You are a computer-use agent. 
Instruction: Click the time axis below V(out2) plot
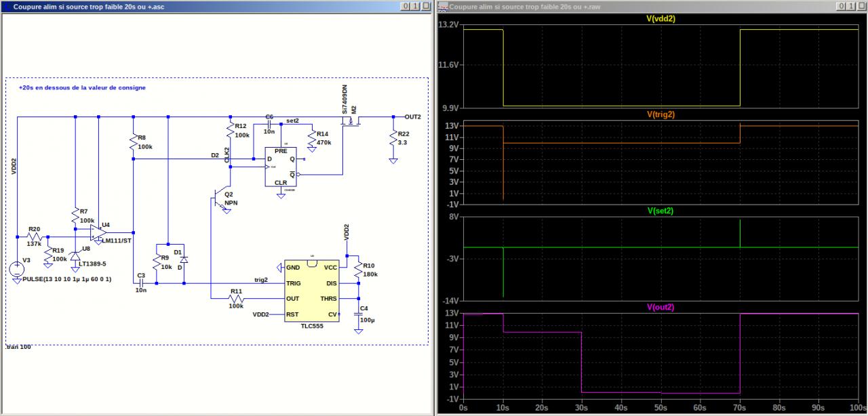pos(660,408)
